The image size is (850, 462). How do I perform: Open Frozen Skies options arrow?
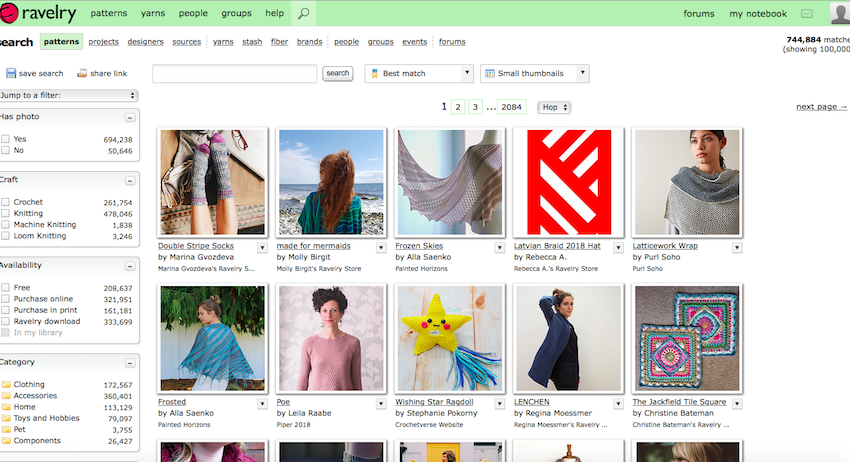pos(500,247)
